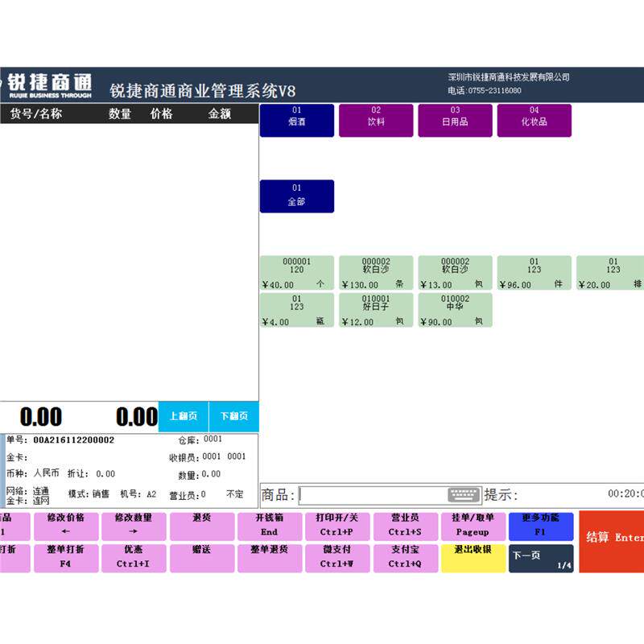This screenshot has height=644, width=644.
Task: Pay with 微支付 Ctrl+W
Action: (x=337, y=558)
